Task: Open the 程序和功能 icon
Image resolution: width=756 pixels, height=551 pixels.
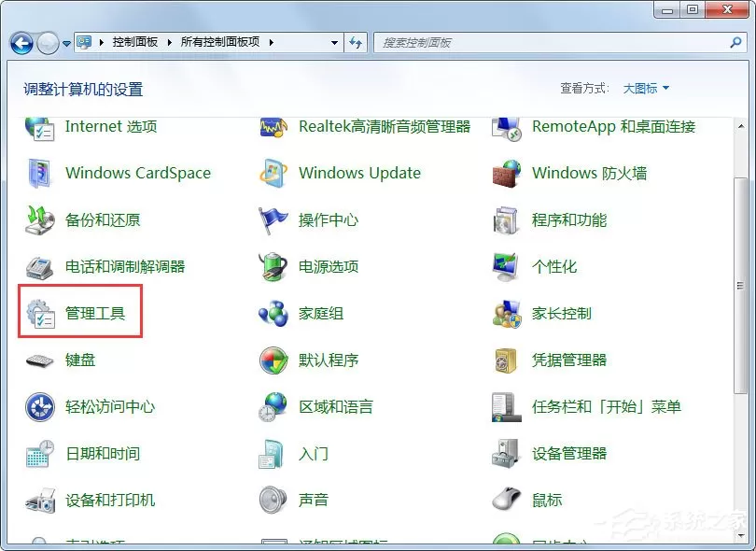Action: [506, 220]
